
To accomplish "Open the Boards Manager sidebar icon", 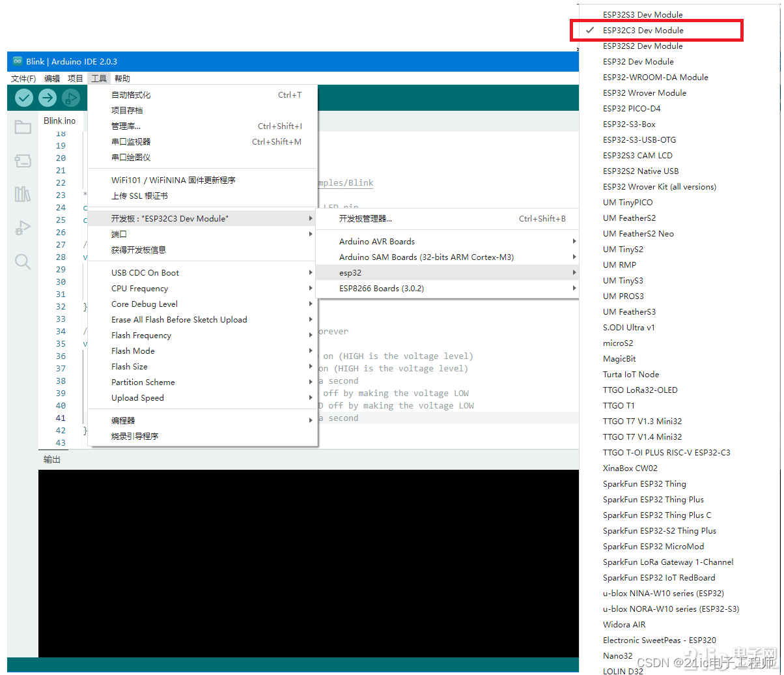I will click(x=22, y=161).
